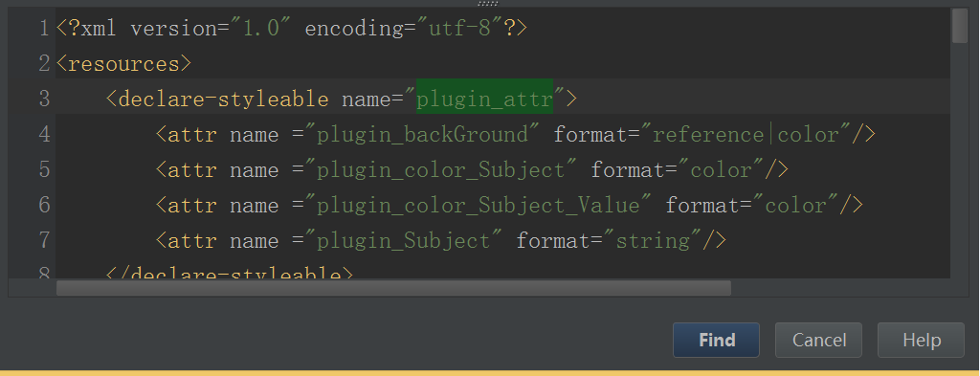
Task: Click the "string" format value
Action: [653, 240]
